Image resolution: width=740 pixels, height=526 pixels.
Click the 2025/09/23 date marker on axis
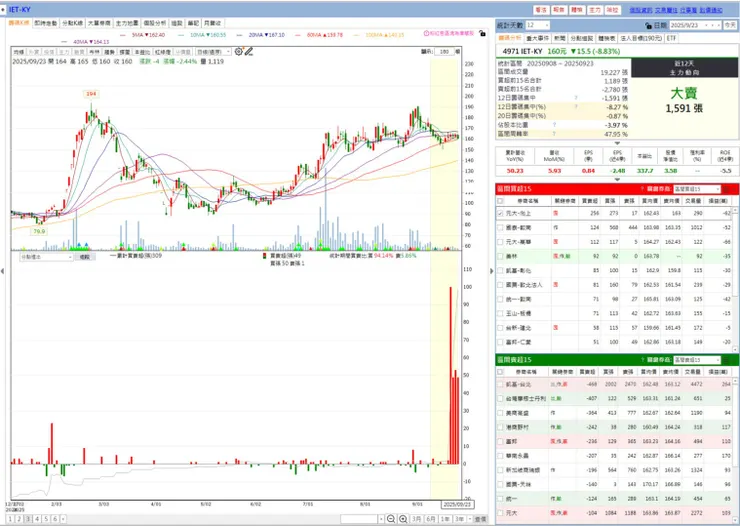point(457,504)
